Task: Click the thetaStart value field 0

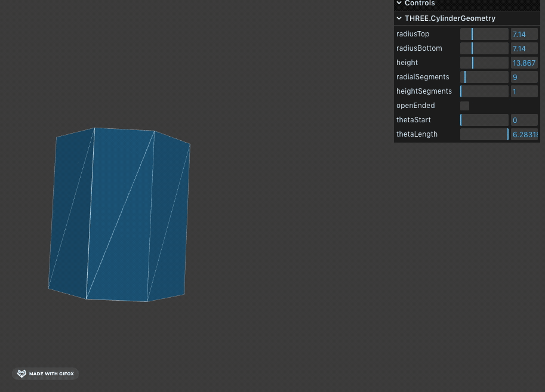Action: pyautogui.click(x=524, y=120)
